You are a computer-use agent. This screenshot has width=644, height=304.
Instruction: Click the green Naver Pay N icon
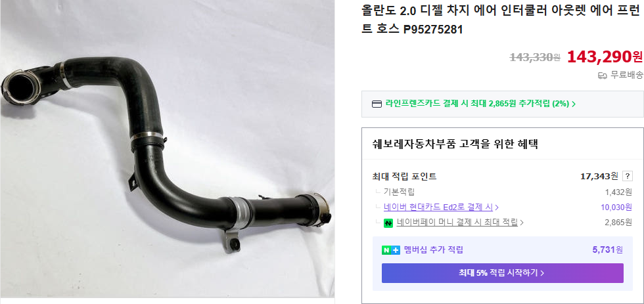click(x=388, y=223)
